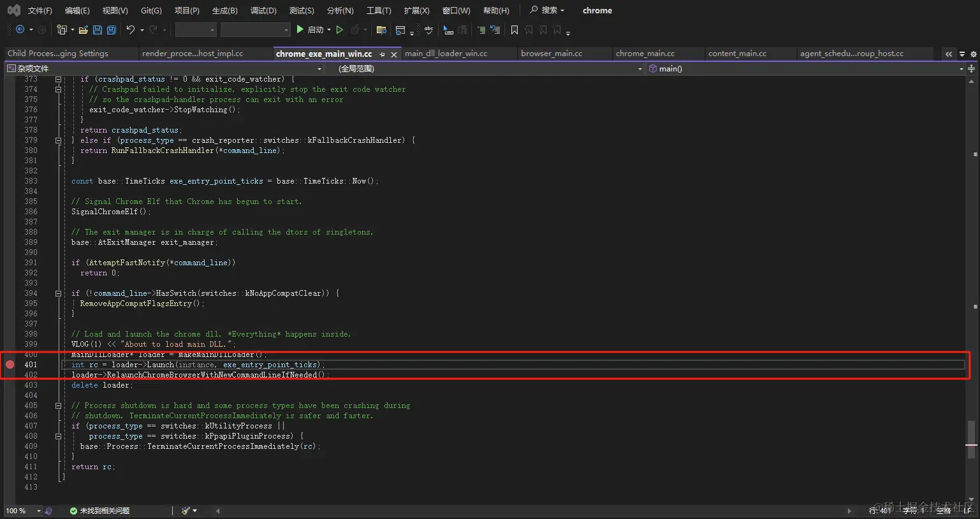Open the zoom level 100 % dropdown
This screenshot has width=980, height=519.
pos(23,511)
